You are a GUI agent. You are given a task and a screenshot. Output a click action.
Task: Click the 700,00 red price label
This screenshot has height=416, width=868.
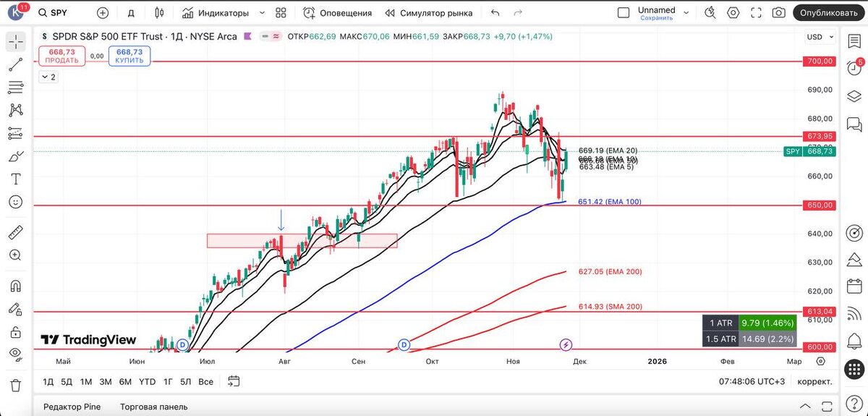pyautogui.click(x=820, y=61)
